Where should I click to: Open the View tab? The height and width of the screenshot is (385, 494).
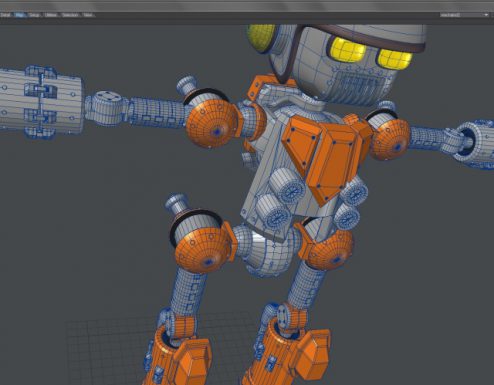[88, 15]
